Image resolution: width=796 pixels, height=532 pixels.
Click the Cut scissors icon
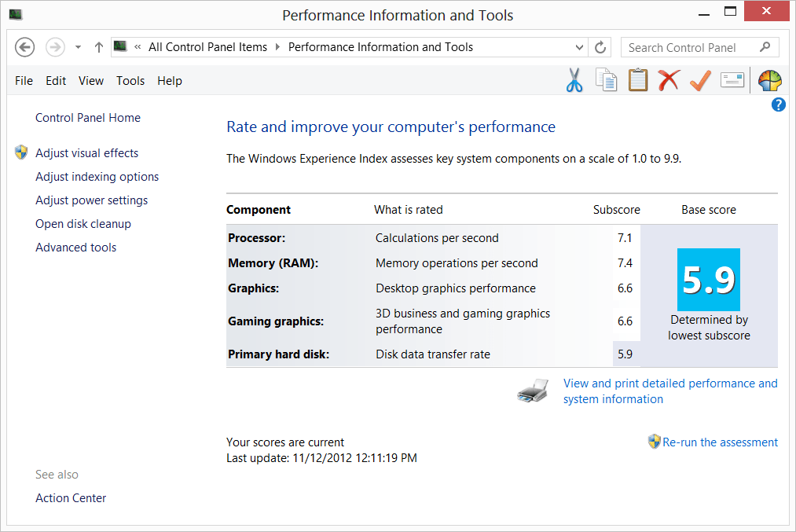tap(574, 80)
